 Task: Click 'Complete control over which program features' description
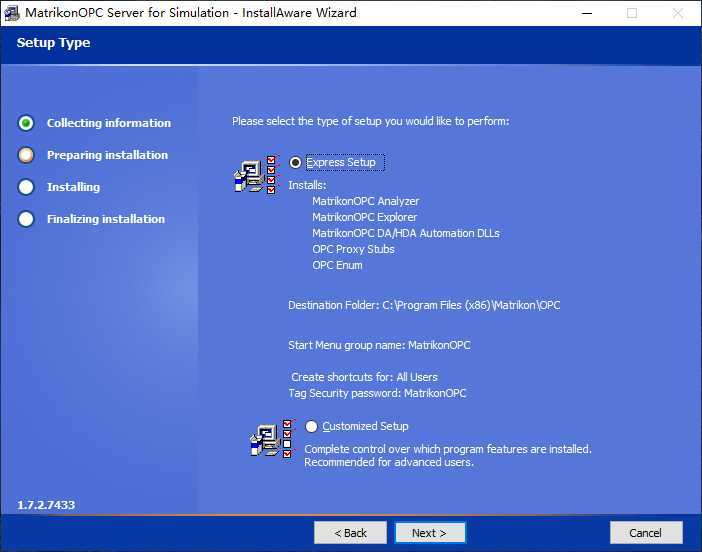click(448, 449)
